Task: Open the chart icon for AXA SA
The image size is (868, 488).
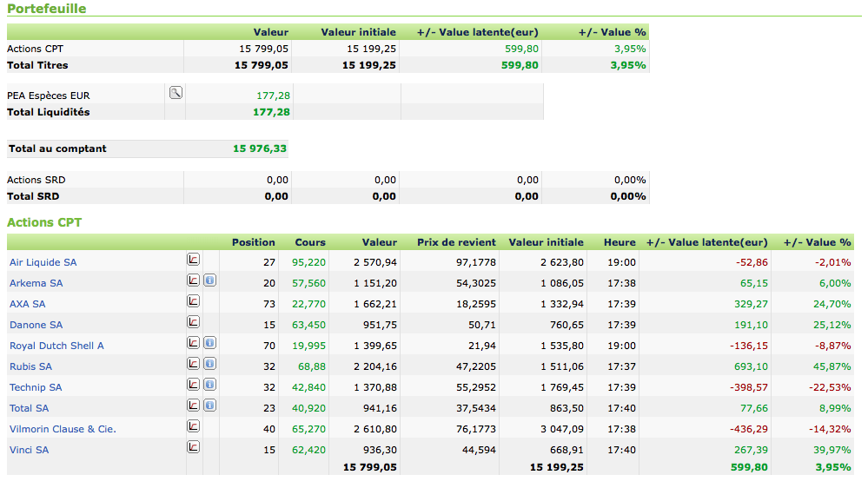Action: tap(194, 301)
